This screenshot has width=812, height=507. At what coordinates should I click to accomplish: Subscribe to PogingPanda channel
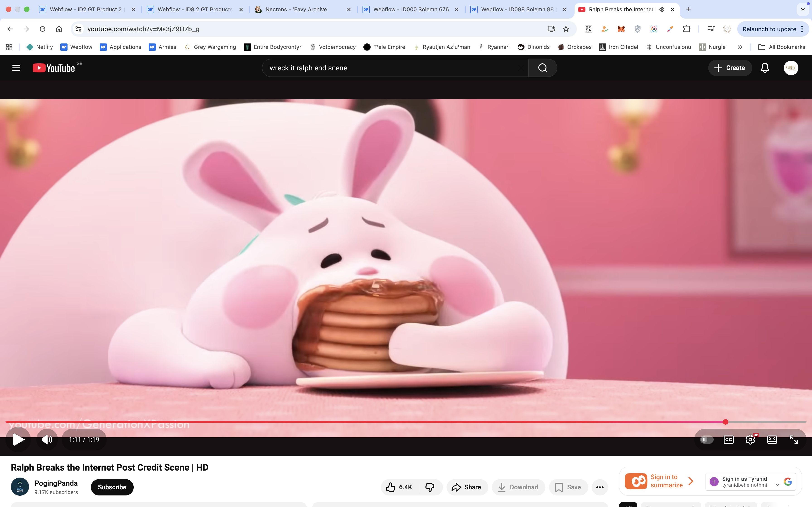[x=112, y=487]
